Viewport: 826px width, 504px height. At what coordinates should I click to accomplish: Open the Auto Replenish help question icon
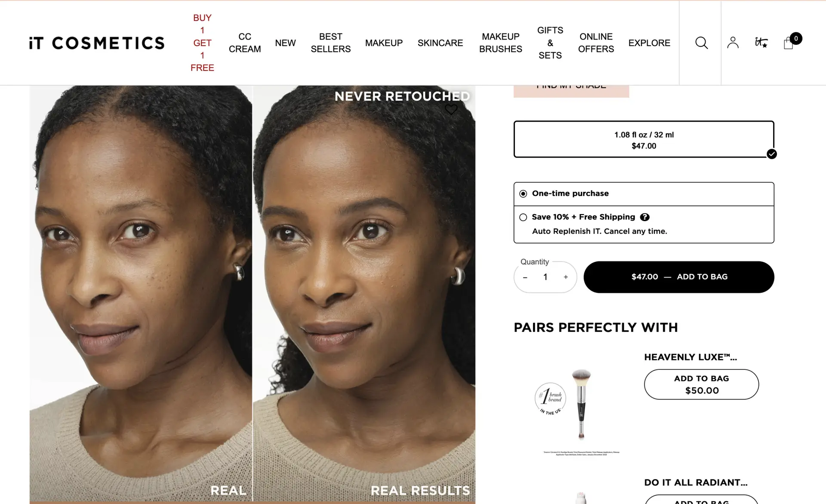click(644, 217)
